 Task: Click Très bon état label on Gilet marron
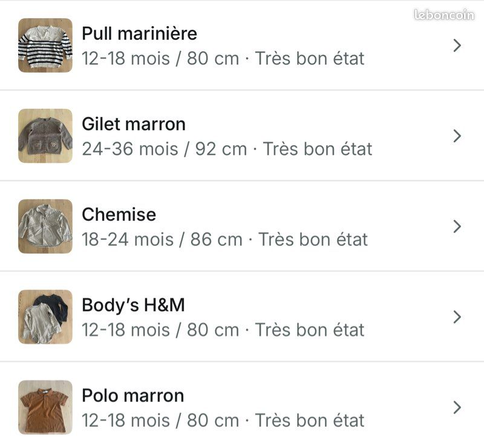tap(318, 148)
